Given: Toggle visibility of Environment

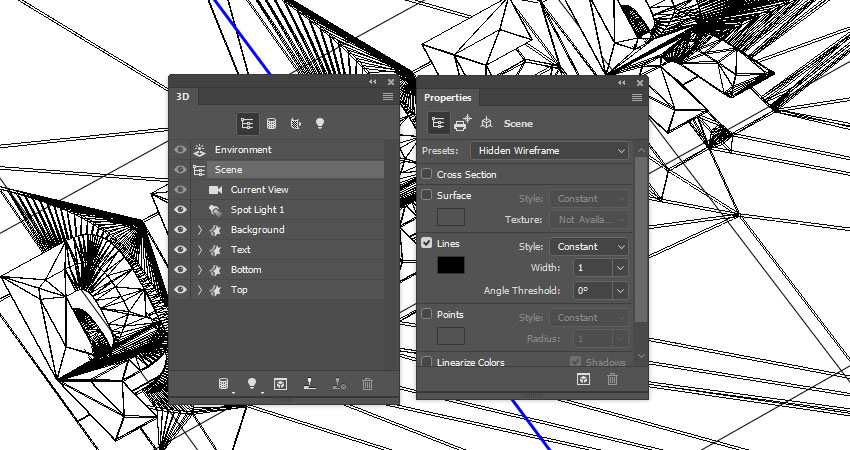Looking at the screenshot, I should click(180, 150).
